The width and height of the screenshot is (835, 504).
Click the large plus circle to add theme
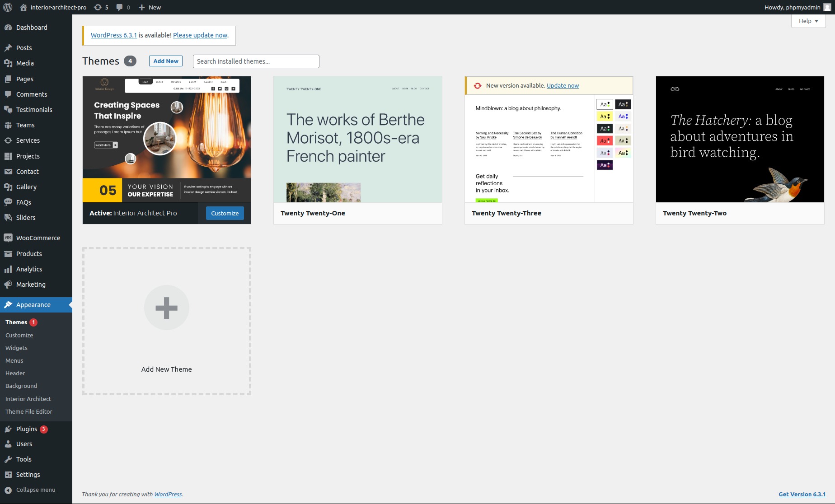pyautogui.click(x=166, y=308)
